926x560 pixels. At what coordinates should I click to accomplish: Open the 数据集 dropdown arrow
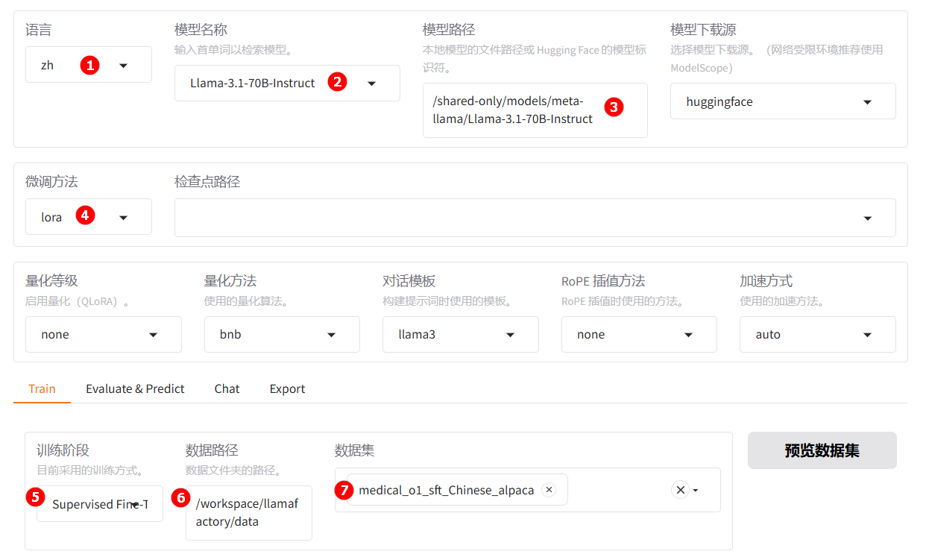[696, 491]
